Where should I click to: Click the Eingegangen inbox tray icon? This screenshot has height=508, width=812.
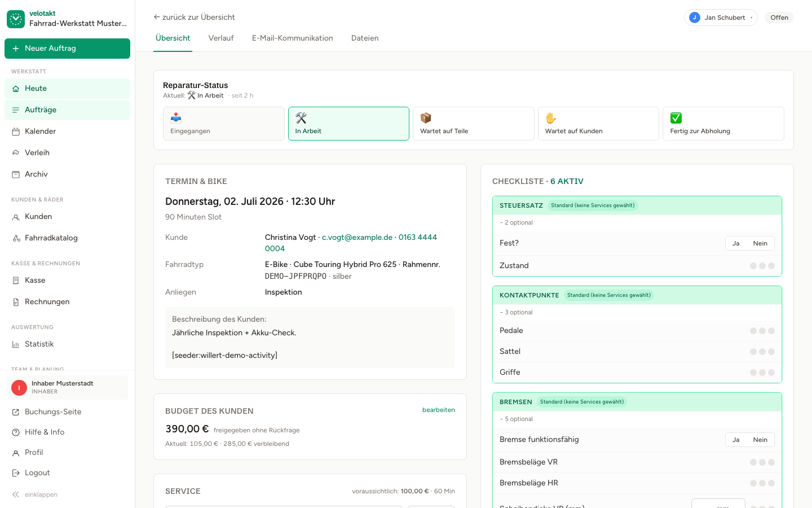(176, 117)
